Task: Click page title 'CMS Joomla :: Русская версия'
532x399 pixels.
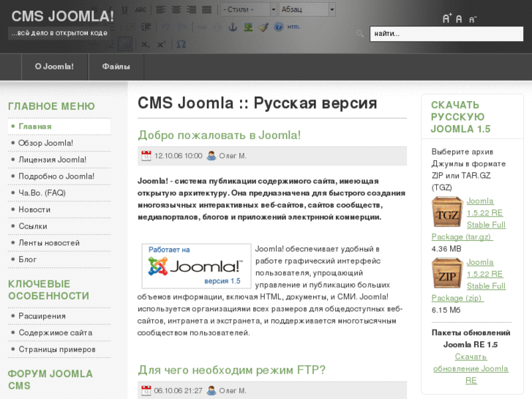Action: tap(257, 103)
